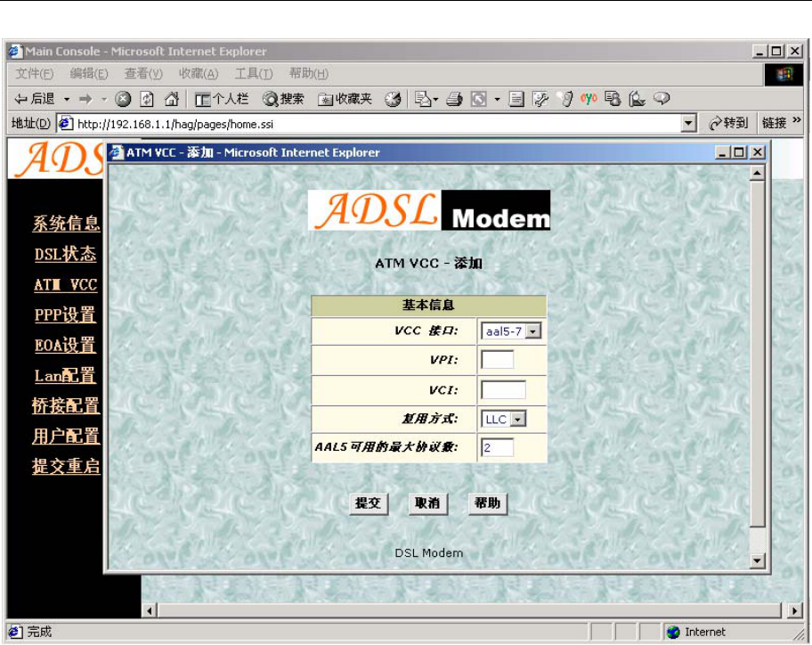The width and height of the screenshot is (812, 645).
Task: Click the 取消 cancel button
Action: [x=427, y=503]
